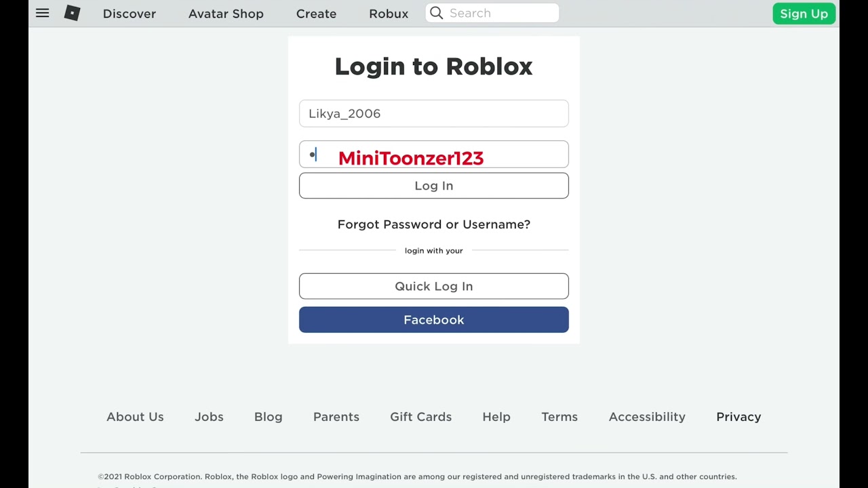Choose the Quick Log In button
The width and height of the screenshot is (868, 488).
coord(434,286)
